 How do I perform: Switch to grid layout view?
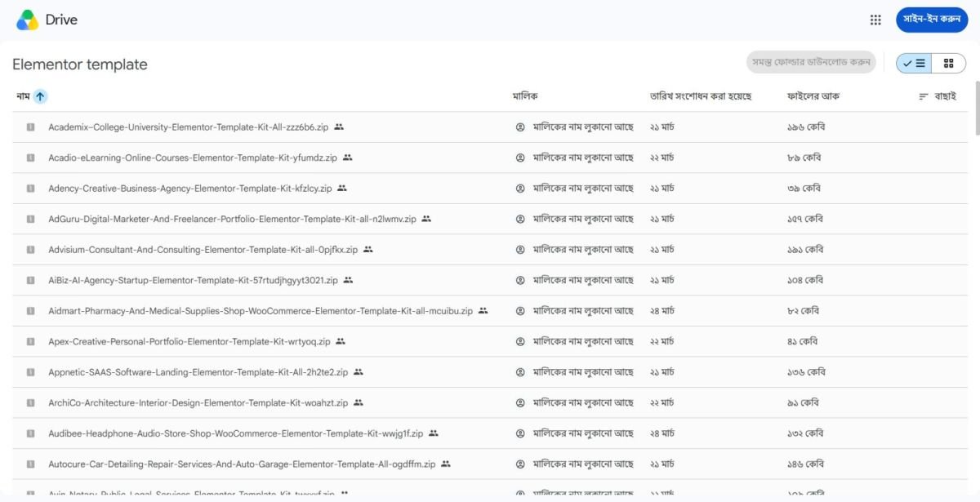coord(948,63)
